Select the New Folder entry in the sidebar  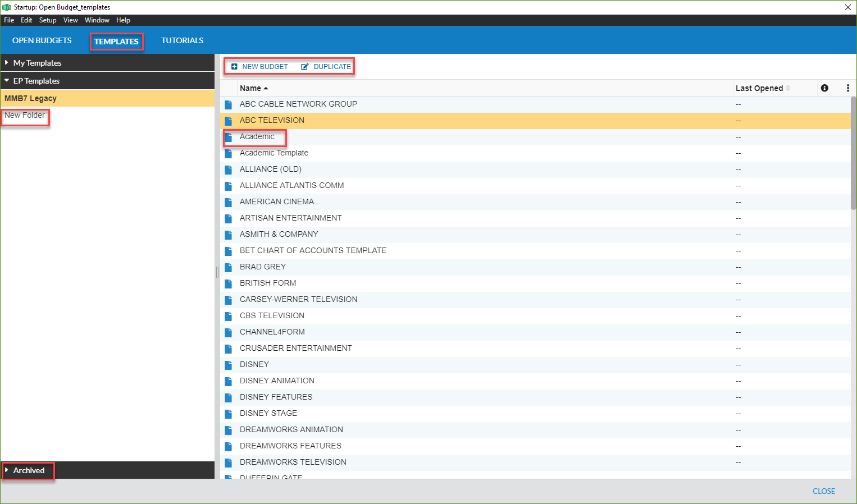pyautogui.click(x=25, y=115)
